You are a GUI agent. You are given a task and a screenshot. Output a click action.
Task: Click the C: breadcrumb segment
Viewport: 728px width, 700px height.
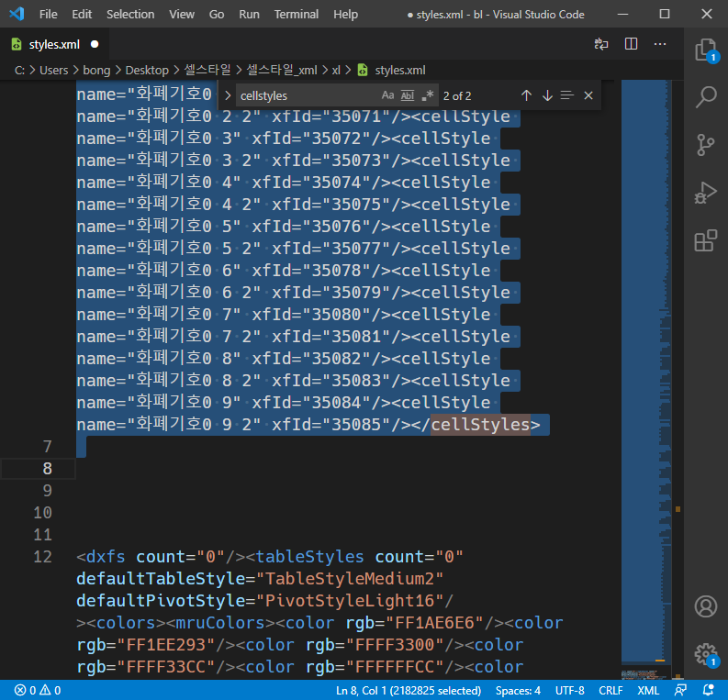[x=19, y=70]
